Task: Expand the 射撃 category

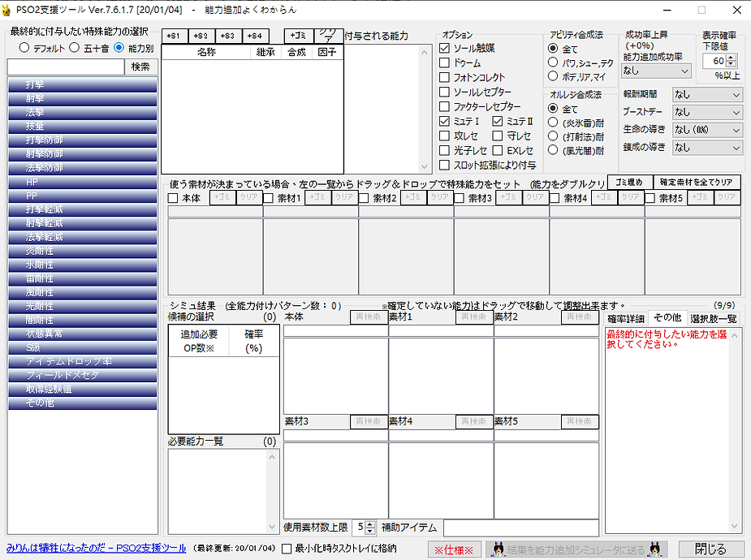Action: pos(82,98)
